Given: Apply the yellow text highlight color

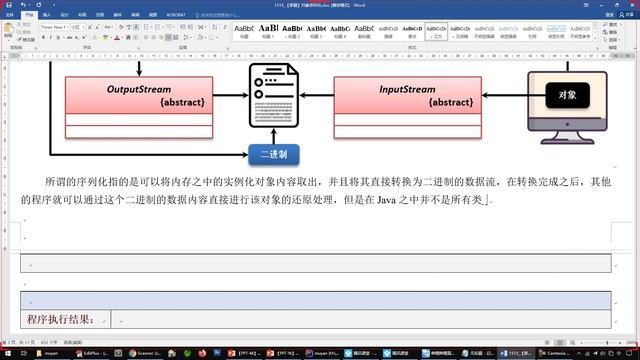Looking at the screenshot, I should 105,38.
